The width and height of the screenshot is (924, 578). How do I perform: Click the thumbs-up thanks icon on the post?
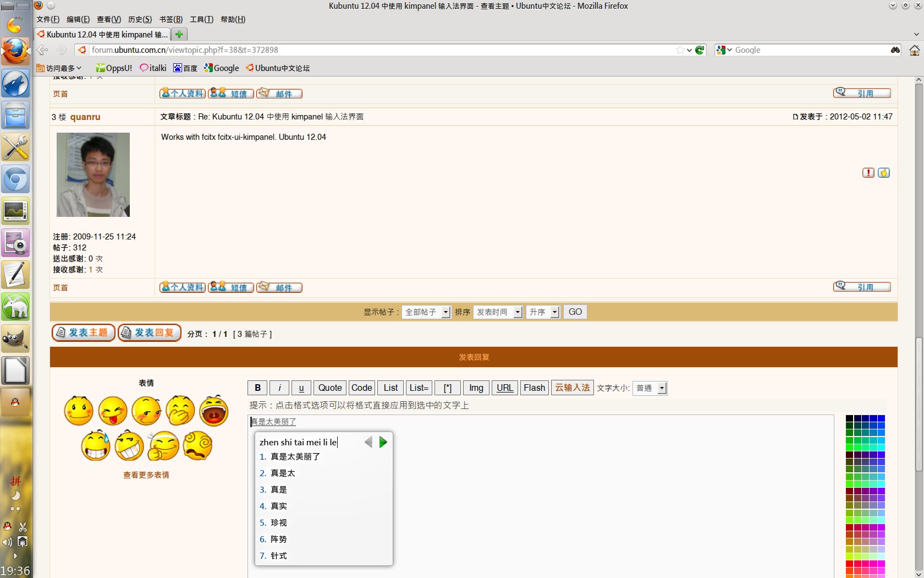click(884, 173)
